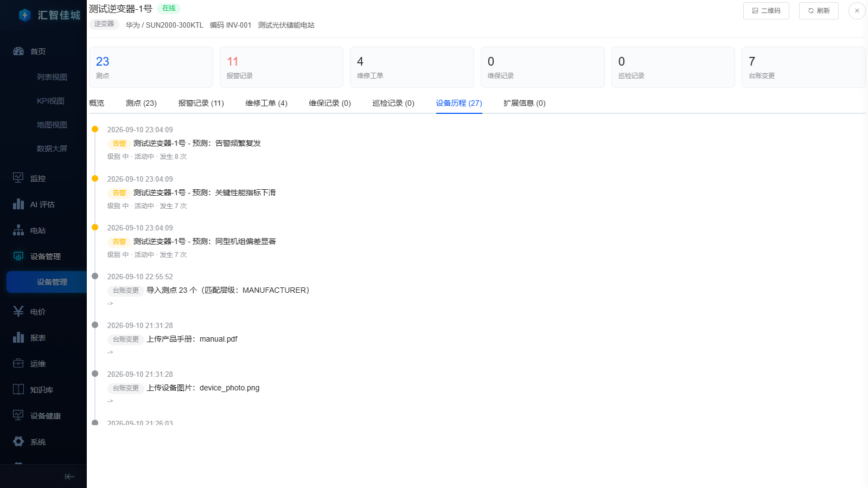The height and width of the screenshot is (488, 868).
Task: Open the 报表 chart icon
Action: coord(18,337)
